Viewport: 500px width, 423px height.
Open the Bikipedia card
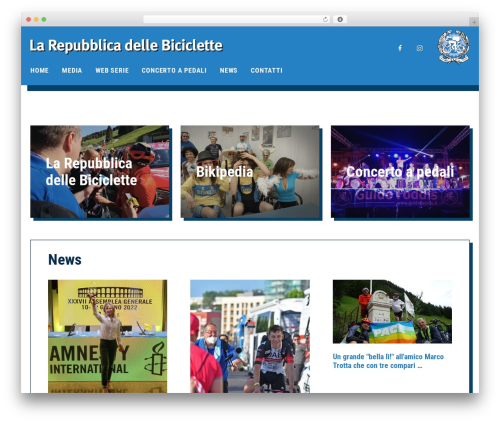coord(250,172)
